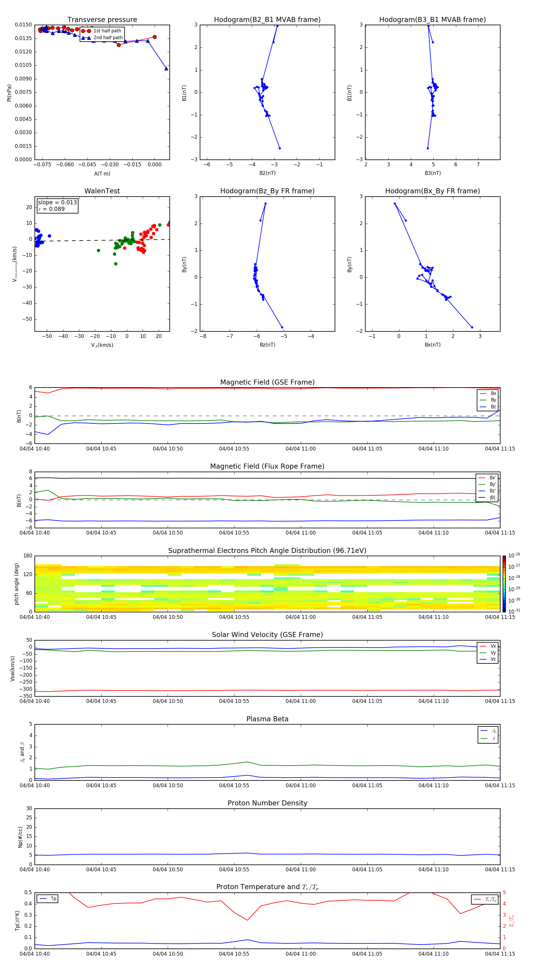The image size is (535, 980).
Task: Click the 'Vx' legend entry
Action: pyautogui.click(x=488, y=646)
